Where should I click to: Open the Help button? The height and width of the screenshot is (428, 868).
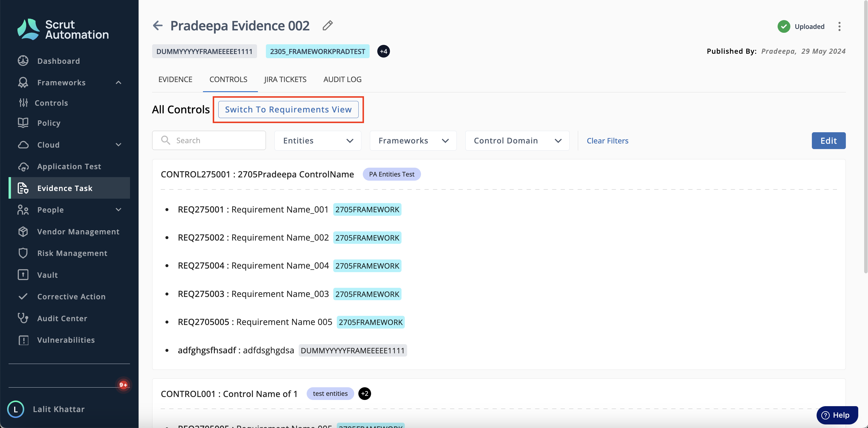click(837, 415)
